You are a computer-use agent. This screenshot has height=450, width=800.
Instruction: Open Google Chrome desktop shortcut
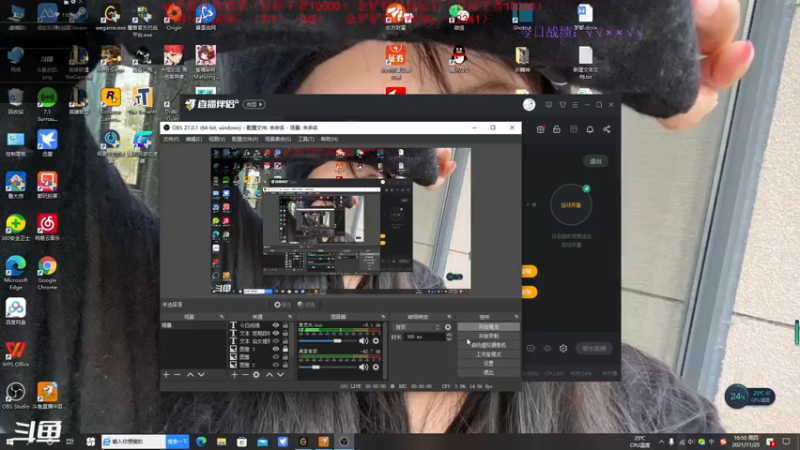[47, 273]
